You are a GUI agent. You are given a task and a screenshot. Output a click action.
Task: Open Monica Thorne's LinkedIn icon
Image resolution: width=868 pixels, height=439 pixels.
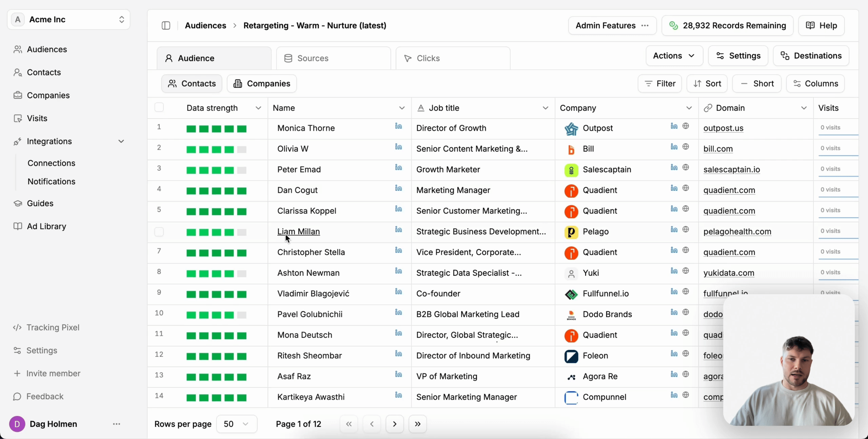pyautogui.click(x=398, y=126)
